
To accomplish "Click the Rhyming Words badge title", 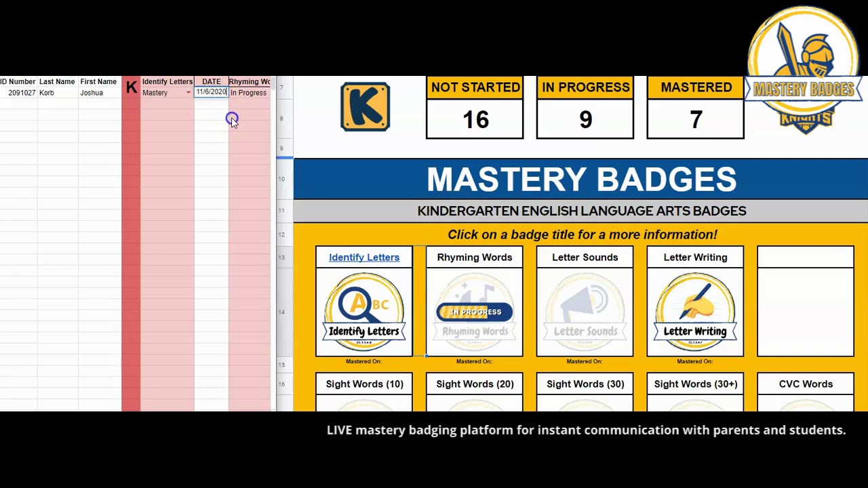I will click(x=475, y=258).
